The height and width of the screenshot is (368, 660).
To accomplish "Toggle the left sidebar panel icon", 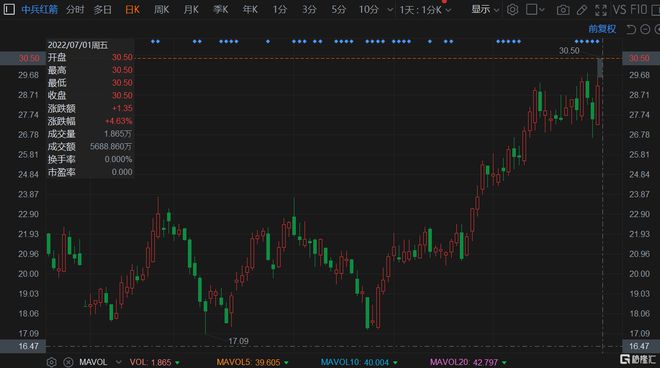I will click(9, 9).
